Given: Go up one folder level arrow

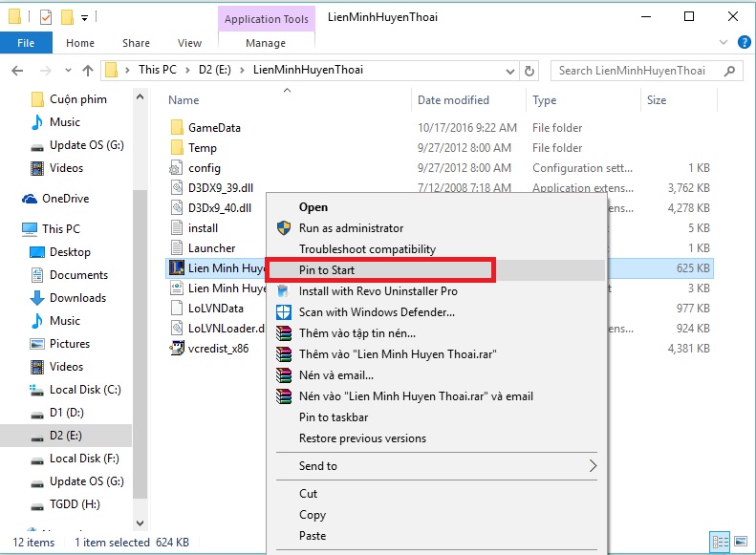Looking at the screenshot, I should (x=88, y=71).
